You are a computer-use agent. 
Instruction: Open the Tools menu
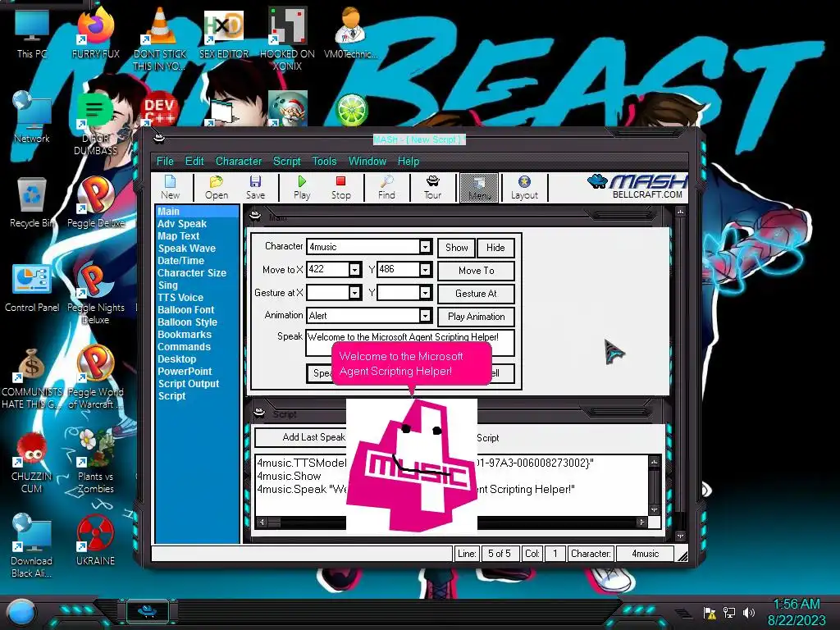324,162
